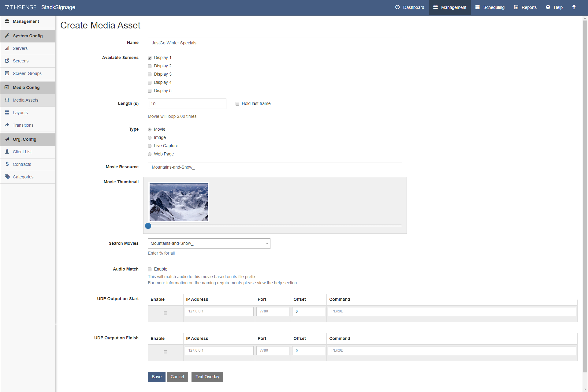This screenshot has height=392, width=588.
Task: Click the Contracts dollar icon
Action: [7, 164]
